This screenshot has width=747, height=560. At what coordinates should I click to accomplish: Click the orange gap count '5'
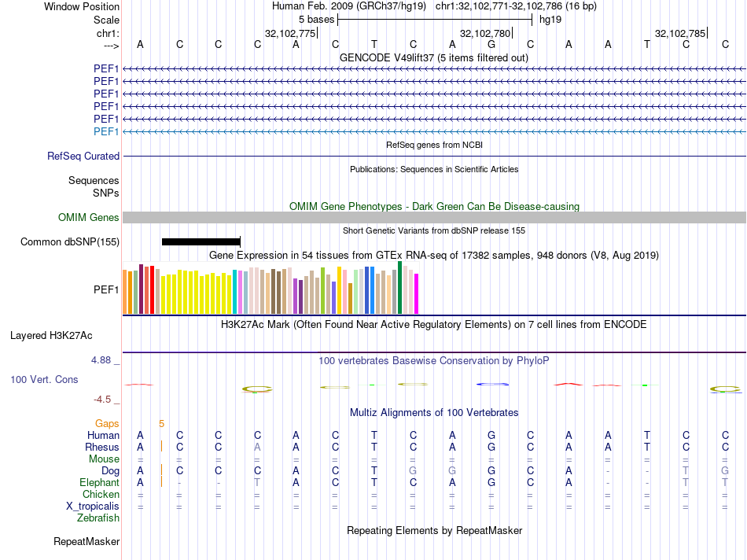pyautogui.click(x=161, y=424)
